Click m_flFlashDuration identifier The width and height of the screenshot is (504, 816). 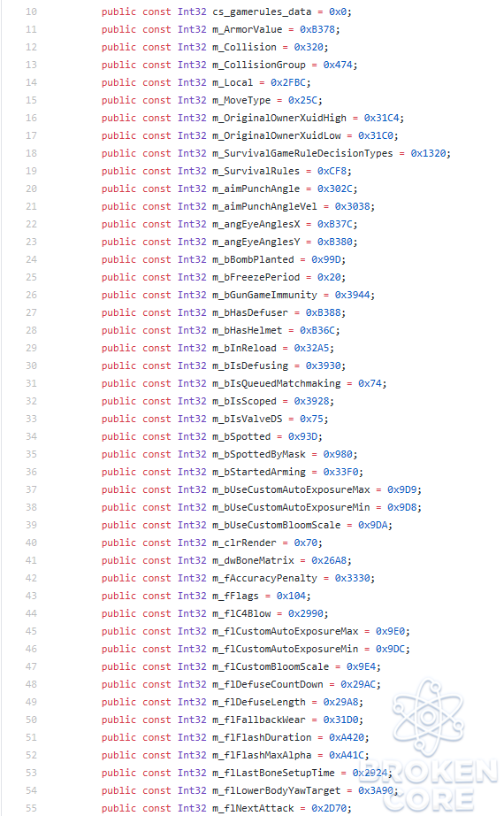(262, 737)
